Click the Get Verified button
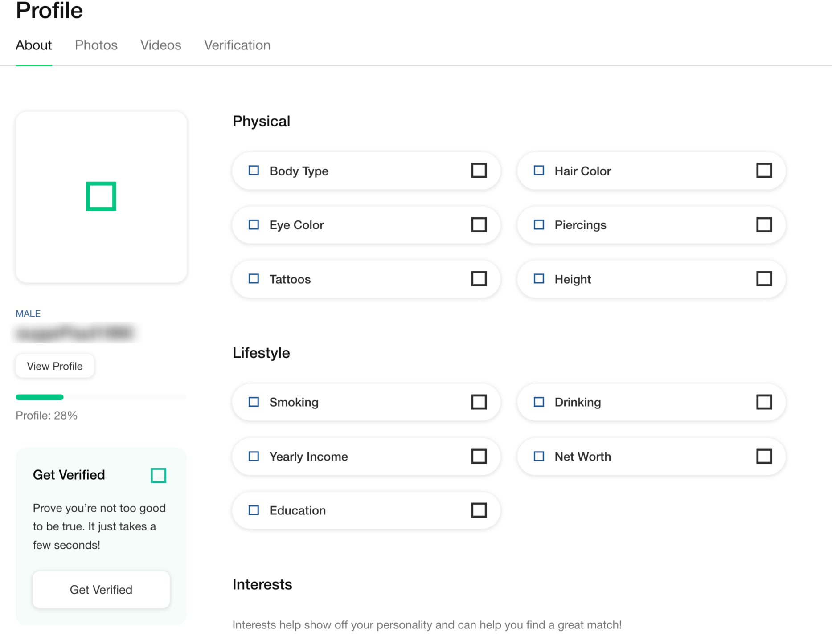832x644 pixels. coord(101,590)
